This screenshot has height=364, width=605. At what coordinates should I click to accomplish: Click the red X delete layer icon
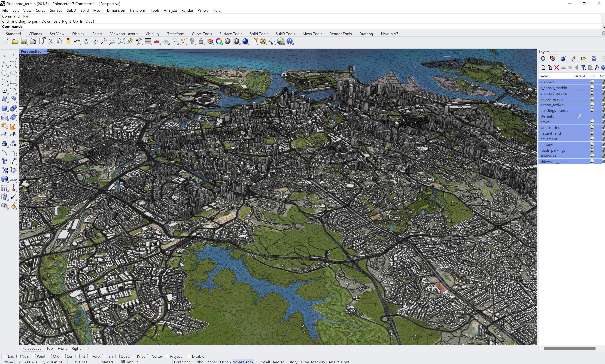click(556, 68)
